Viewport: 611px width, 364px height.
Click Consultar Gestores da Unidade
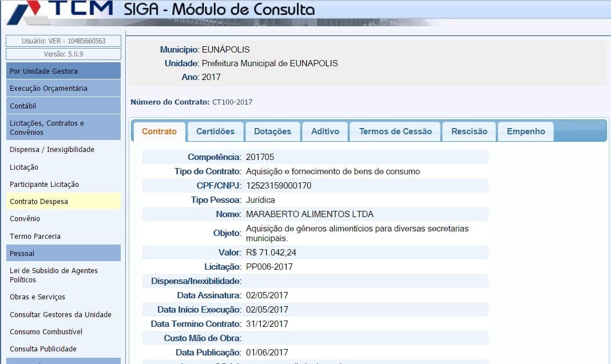(61, 314)
